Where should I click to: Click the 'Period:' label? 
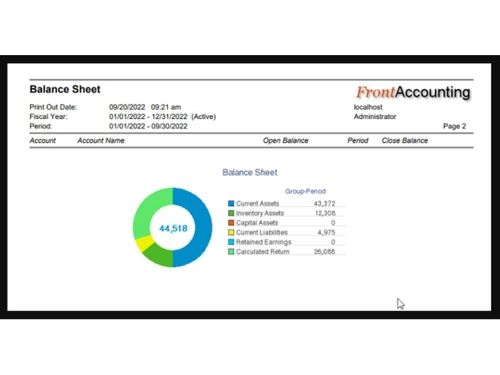pos(41,126)
